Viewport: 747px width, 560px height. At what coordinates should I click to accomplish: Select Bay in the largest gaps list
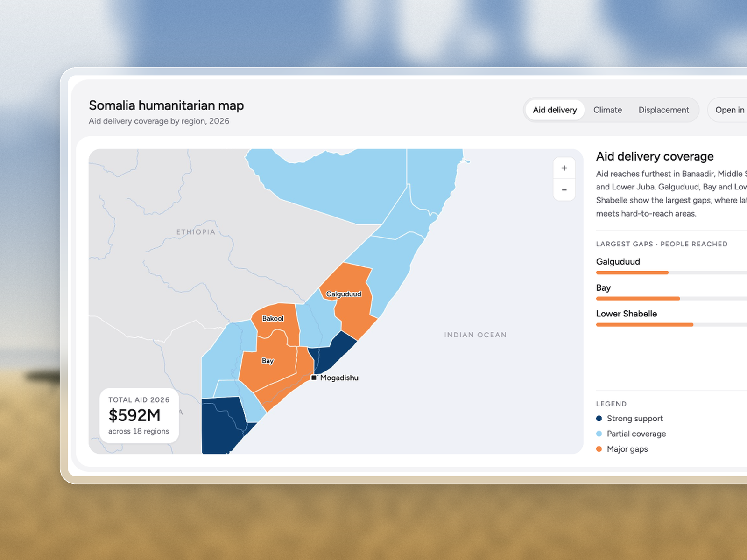point(603,288)
